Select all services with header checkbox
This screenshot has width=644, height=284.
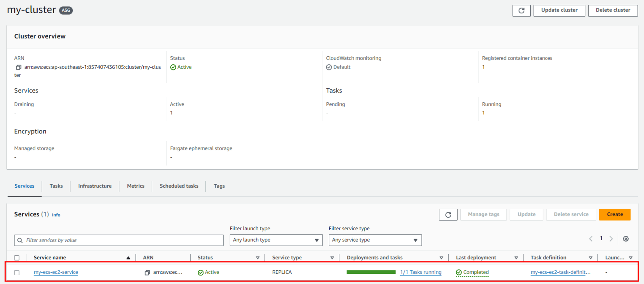pos(17,258)
